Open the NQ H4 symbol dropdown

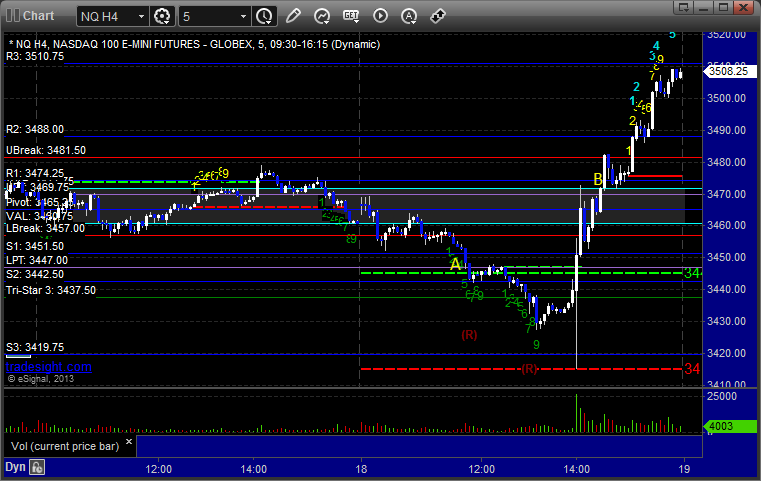coord(112,17)
